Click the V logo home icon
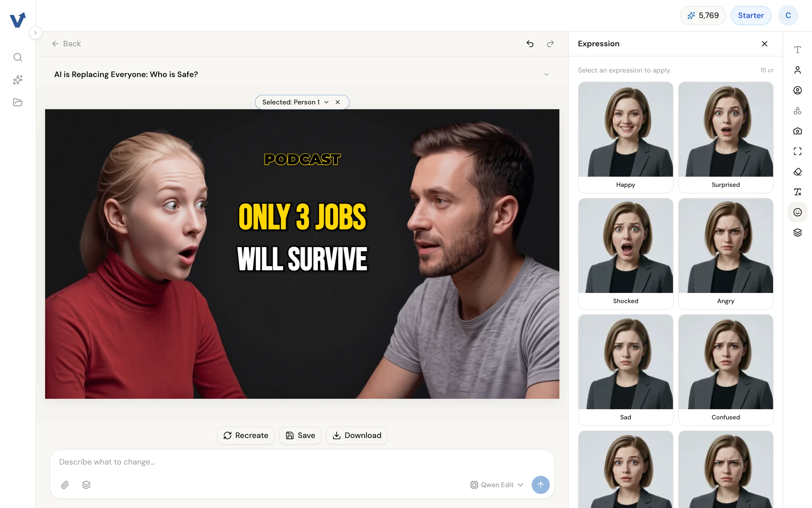812x508 pixels. tap(18, 20)
